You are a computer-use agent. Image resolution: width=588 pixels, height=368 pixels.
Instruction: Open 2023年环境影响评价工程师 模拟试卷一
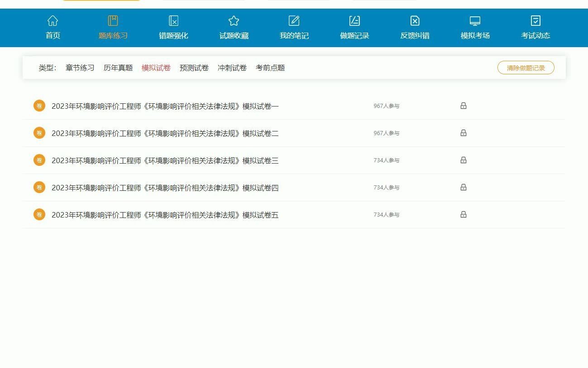(x=165, y=106)
